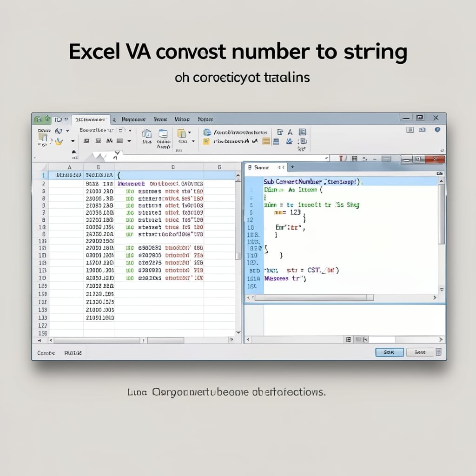Image resolution: width=476 pixels, height=476 pixels.
Task: Open the second ribbon tab
Action: pos(133,119)
